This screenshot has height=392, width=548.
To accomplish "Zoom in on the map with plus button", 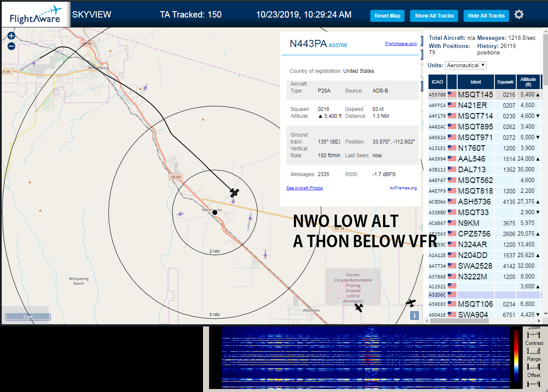I will [x=11, y=36].
